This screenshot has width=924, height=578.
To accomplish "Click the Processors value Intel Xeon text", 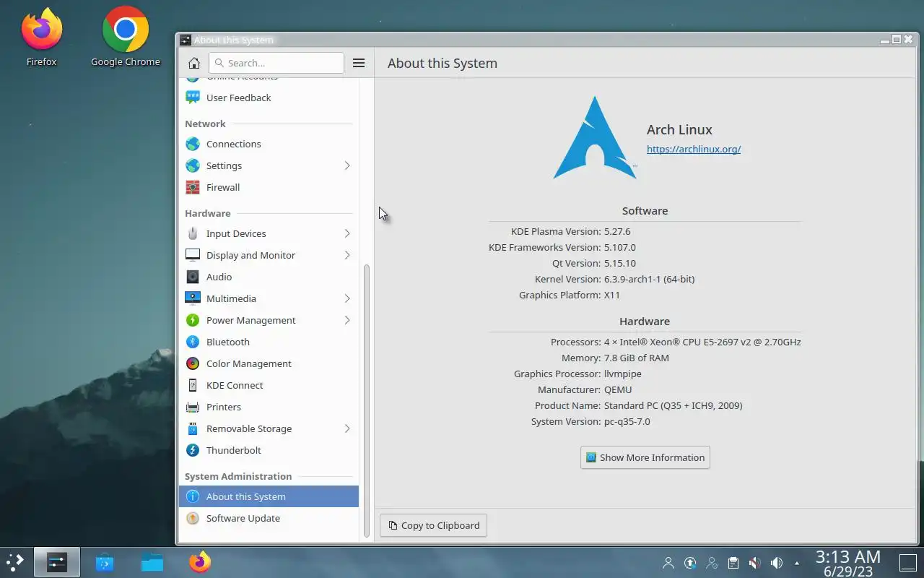I will coord(702,342).
